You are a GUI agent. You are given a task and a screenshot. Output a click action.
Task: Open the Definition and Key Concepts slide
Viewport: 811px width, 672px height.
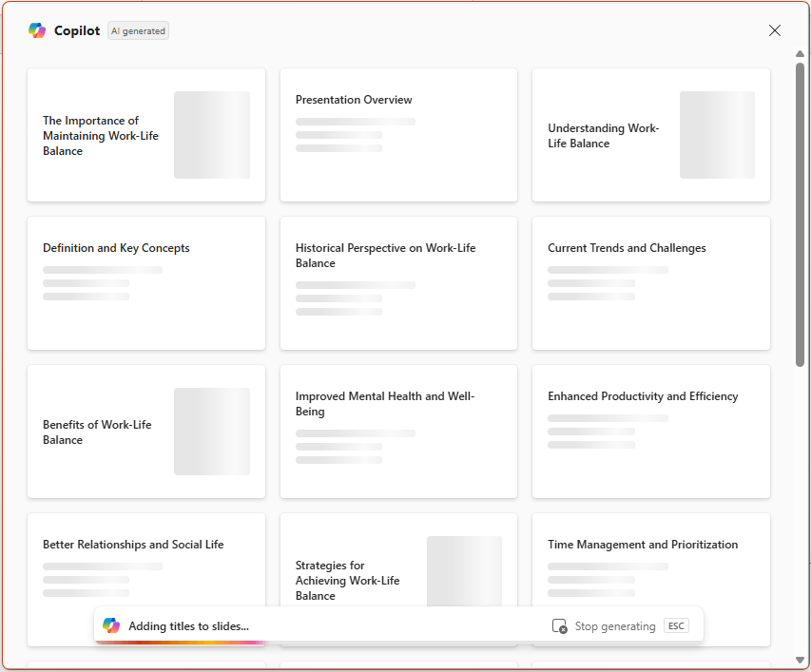(x=146, y=282)
